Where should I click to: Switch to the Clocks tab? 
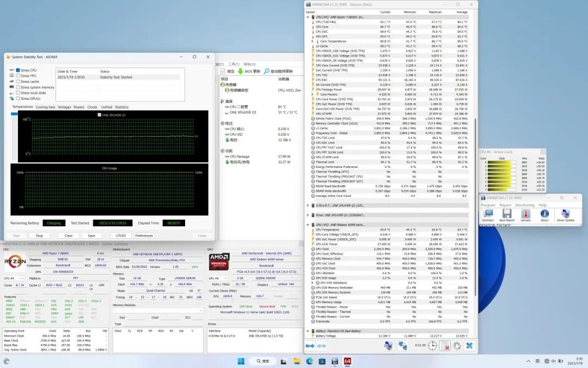coord(92,107)
